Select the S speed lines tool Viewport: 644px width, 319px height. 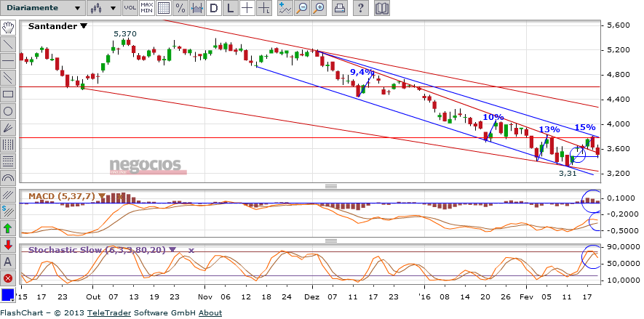coord(8,211)
